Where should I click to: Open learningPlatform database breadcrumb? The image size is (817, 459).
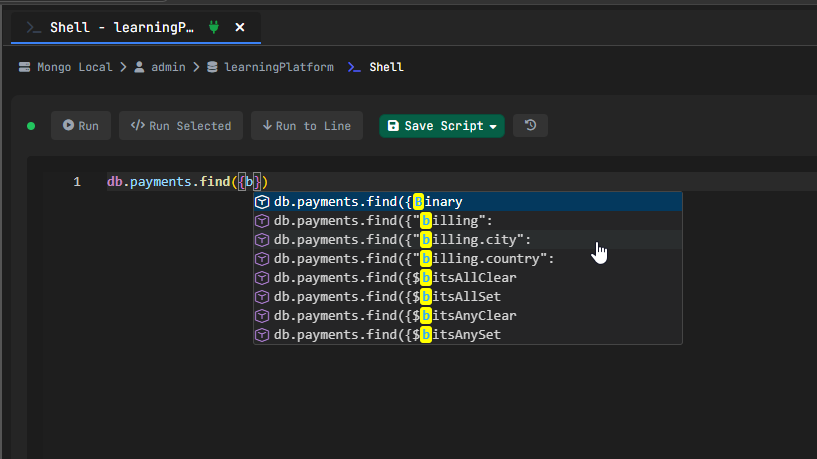(x=279, y=67)
